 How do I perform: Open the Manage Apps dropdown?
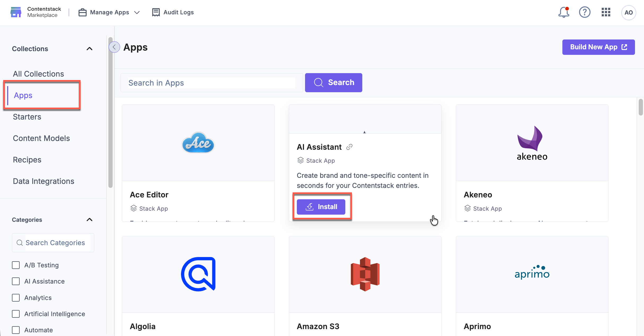[109, 12]
